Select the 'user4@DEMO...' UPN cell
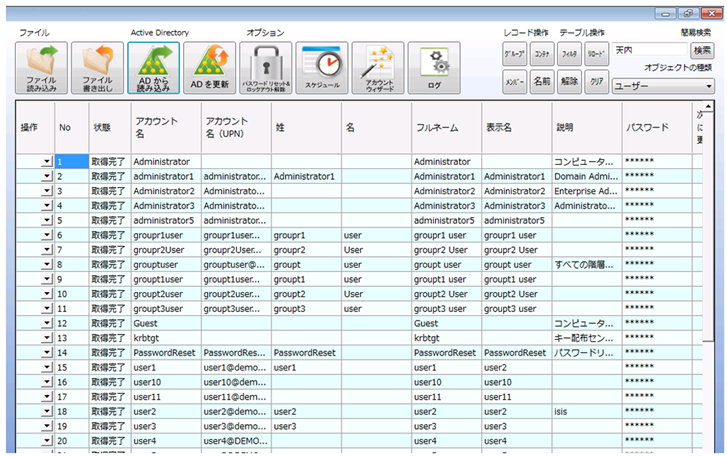The height and width of the screenshot is (457, 727). pos(236,441)
